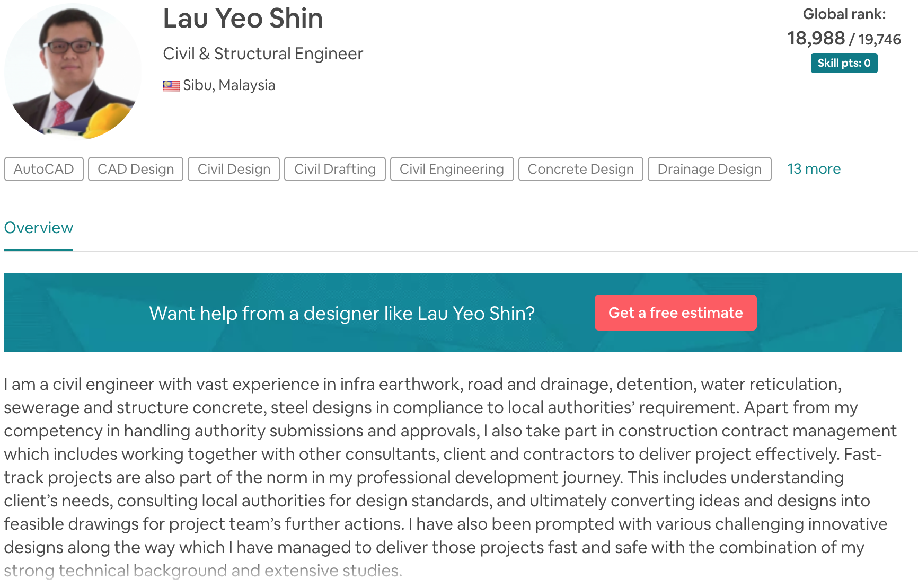Click the name Lau Yeo Shin
The height and width of the screenshot is (588, 918).
[243, 19]
